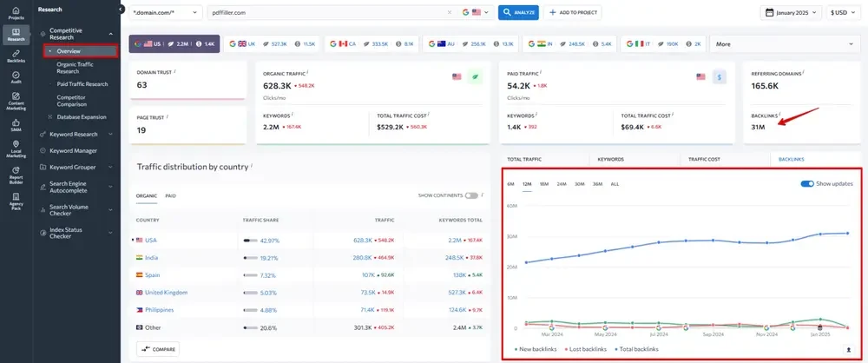Toggle Lost backlinks legend series
Image resolution: width=868 pixels, height=363 pixels.
[x=585, y=349]
